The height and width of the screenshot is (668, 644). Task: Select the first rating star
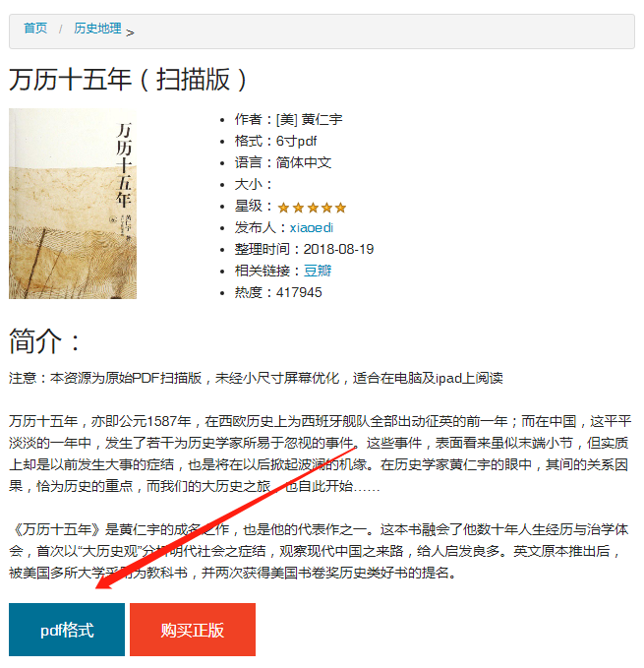pos(283,208)
